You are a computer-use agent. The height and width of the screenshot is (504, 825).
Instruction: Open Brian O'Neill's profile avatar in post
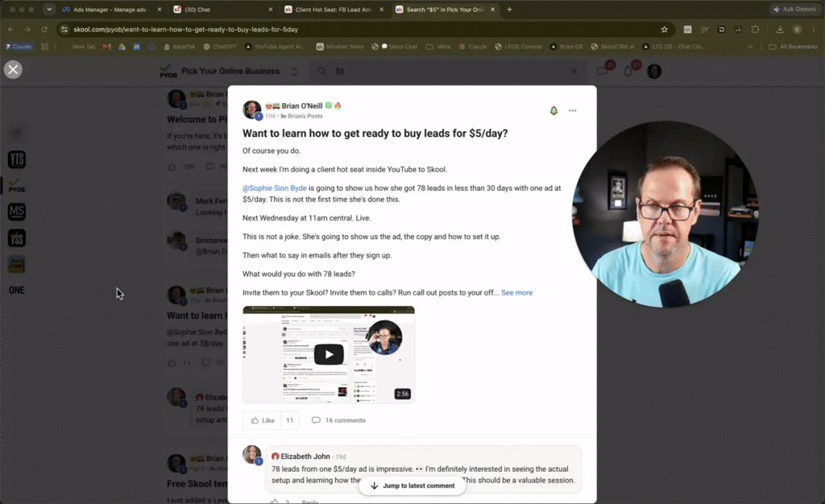(x=252, y=109)
